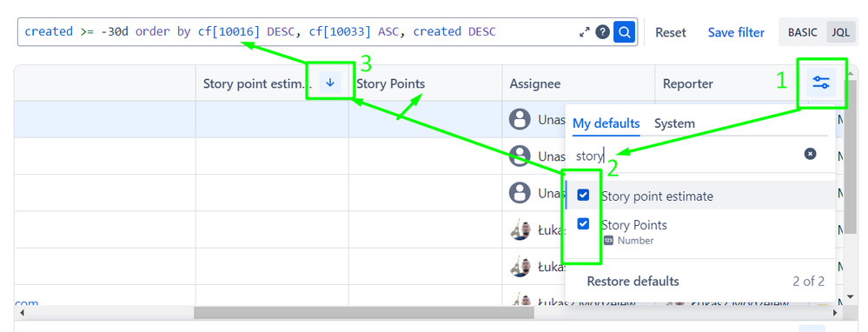Click the '2 of 2' count text
Screen dimensions: 868x332
[808, 281]
